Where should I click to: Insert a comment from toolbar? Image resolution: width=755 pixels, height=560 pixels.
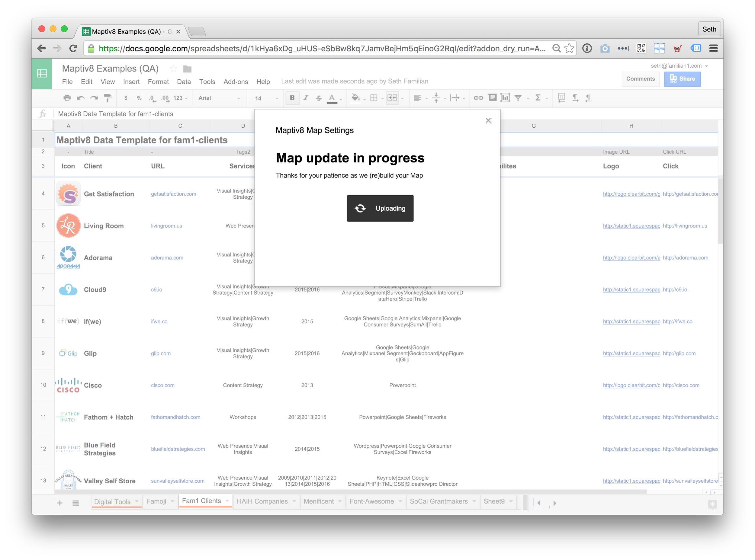tap(492, 98)
